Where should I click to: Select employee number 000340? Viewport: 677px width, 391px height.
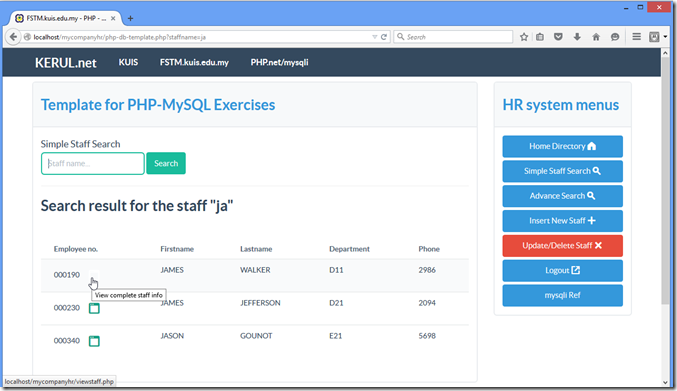[66, 341]
